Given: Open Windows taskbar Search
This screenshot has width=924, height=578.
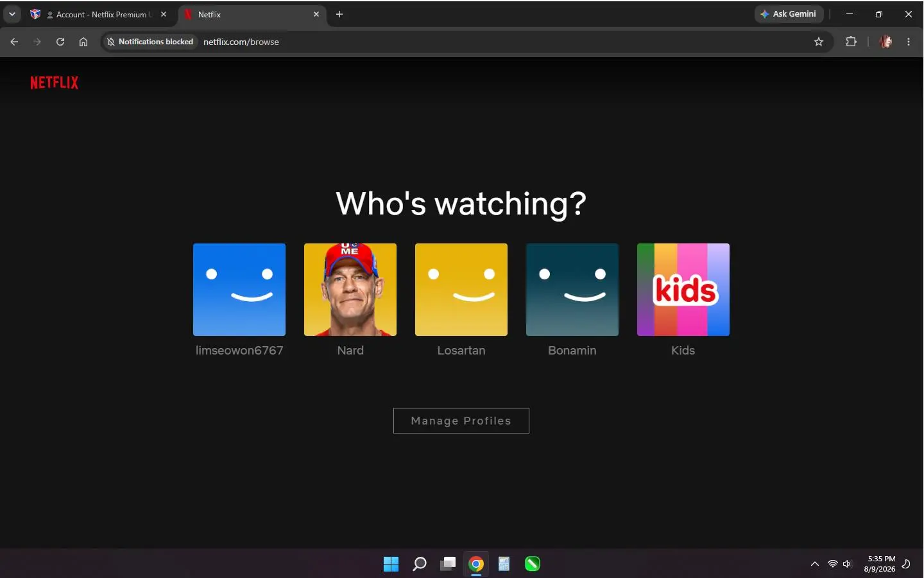Looking at the screenshot, I should pyautogui.click(x=420, y=564).
